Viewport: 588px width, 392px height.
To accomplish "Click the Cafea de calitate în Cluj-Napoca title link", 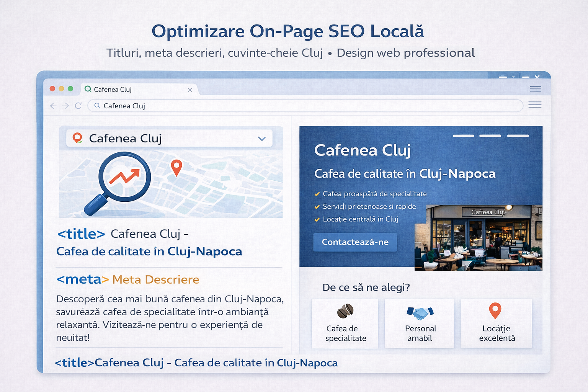I will pyautogui.click(x=149, y=252).
